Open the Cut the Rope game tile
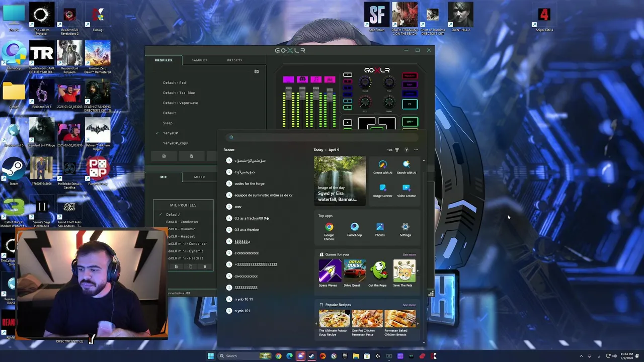Screen dimensions: 644x362 click(x=377, y=274)
